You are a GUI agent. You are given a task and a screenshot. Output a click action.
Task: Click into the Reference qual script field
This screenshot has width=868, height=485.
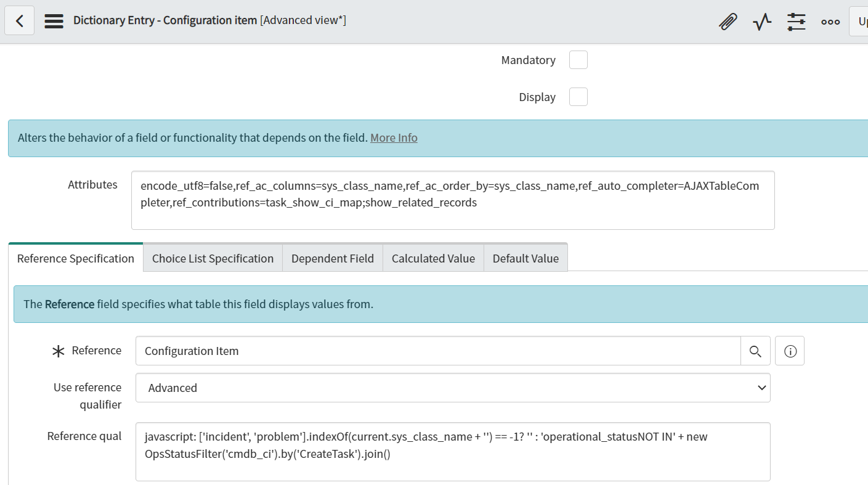pyautogui.click(x=453, y=452)
